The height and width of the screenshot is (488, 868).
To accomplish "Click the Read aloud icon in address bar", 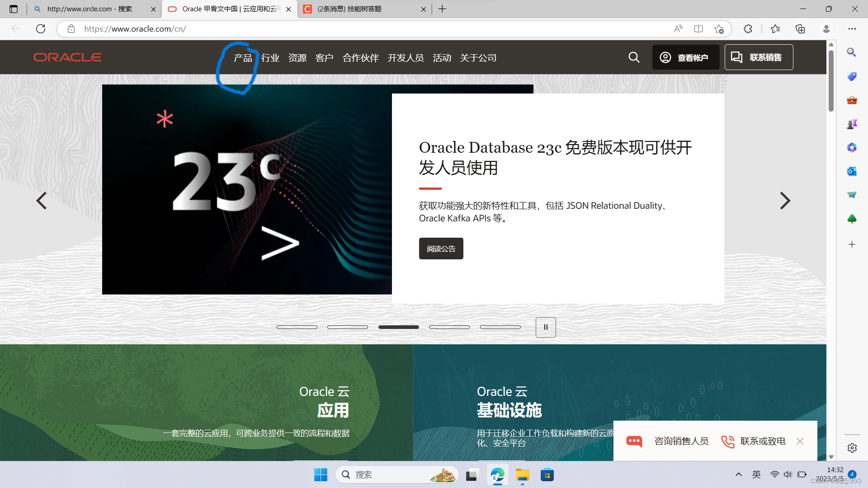I will coord(678,29).
